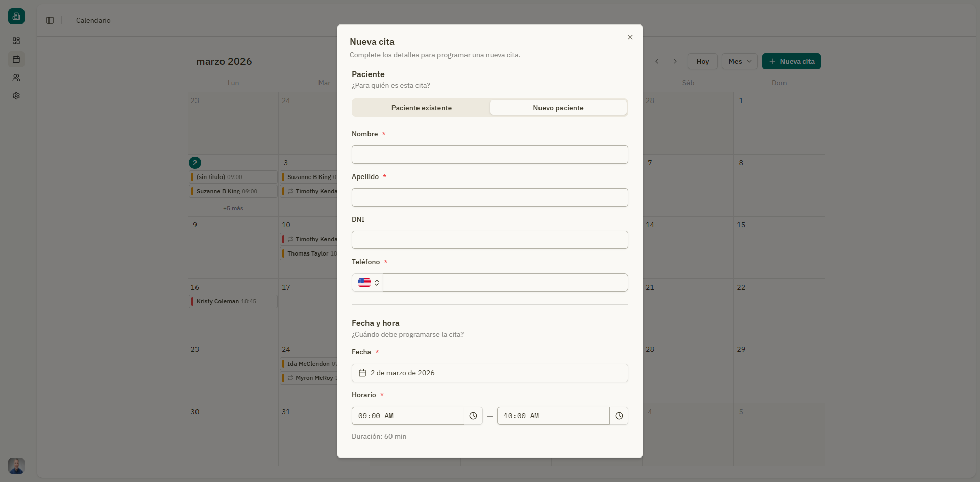This screenshot has width=980, height=482.
Task: Open the Mes view dropdown
Action: [739, 61]
